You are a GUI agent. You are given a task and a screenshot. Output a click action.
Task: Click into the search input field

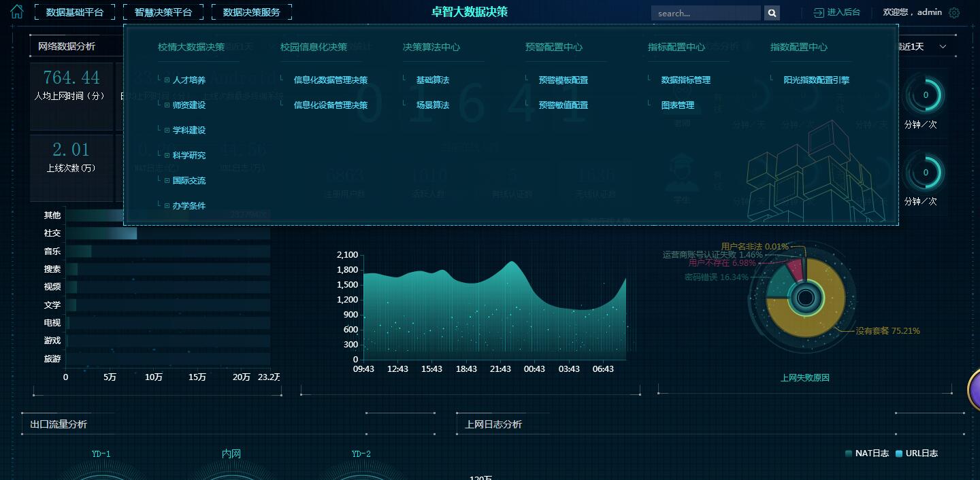pyautogui.click(x=705, y=13)
